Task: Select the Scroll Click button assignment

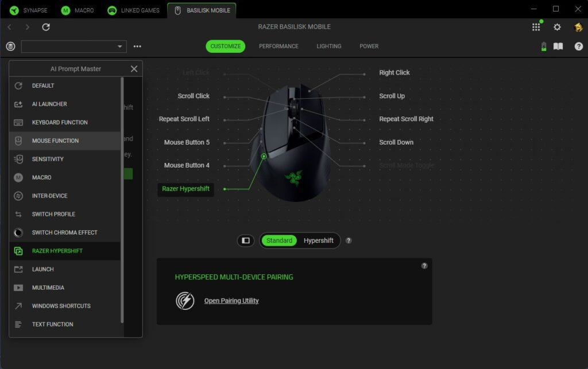Action: pos(194,96)
